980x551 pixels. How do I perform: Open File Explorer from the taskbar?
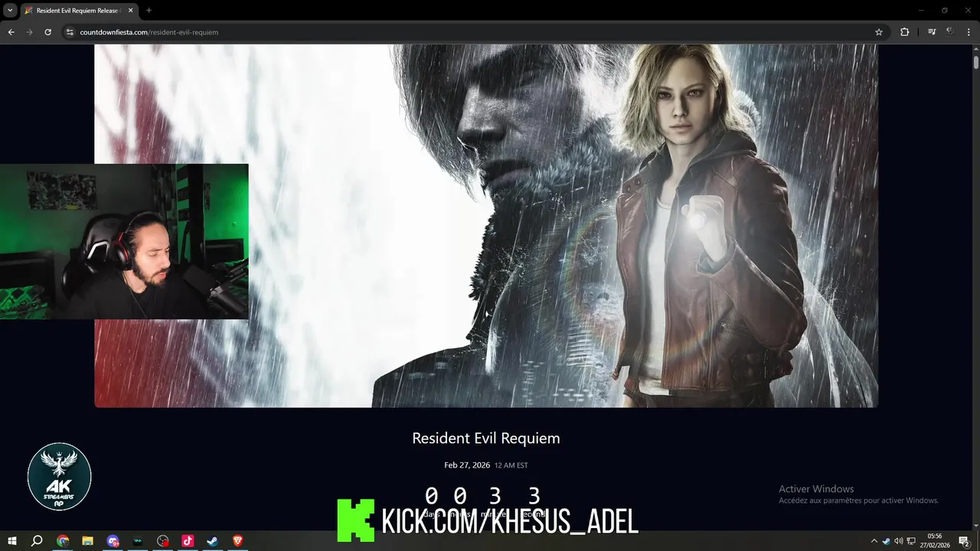pyautogui.click(x=87, y=541)
